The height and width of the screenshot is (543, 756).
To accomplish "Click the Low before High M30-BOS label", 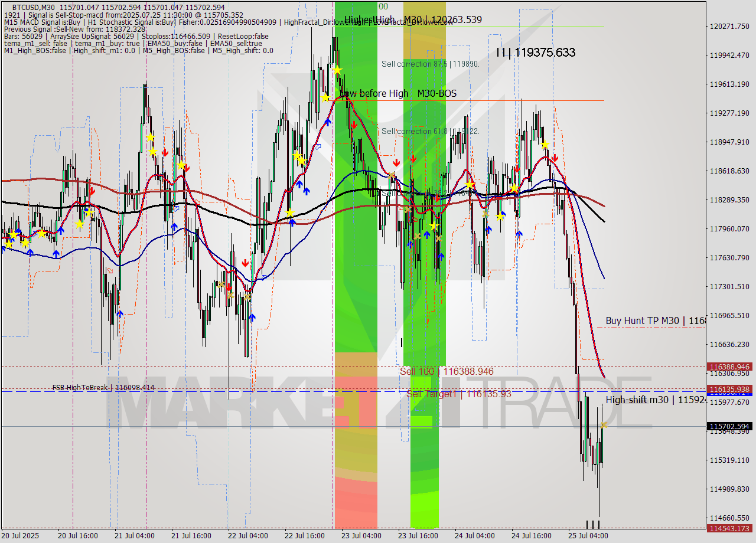I will (x=399, y=93).
